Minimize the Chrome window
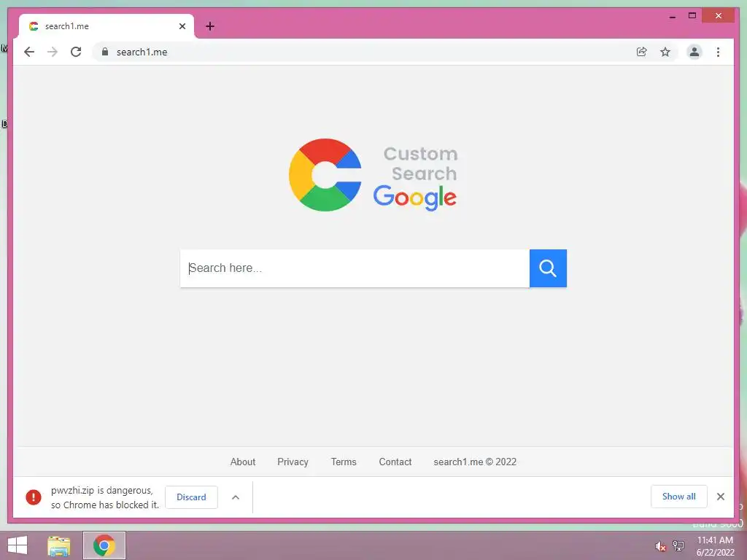This screenshot has width=747, height=560. tap(672, 16)
